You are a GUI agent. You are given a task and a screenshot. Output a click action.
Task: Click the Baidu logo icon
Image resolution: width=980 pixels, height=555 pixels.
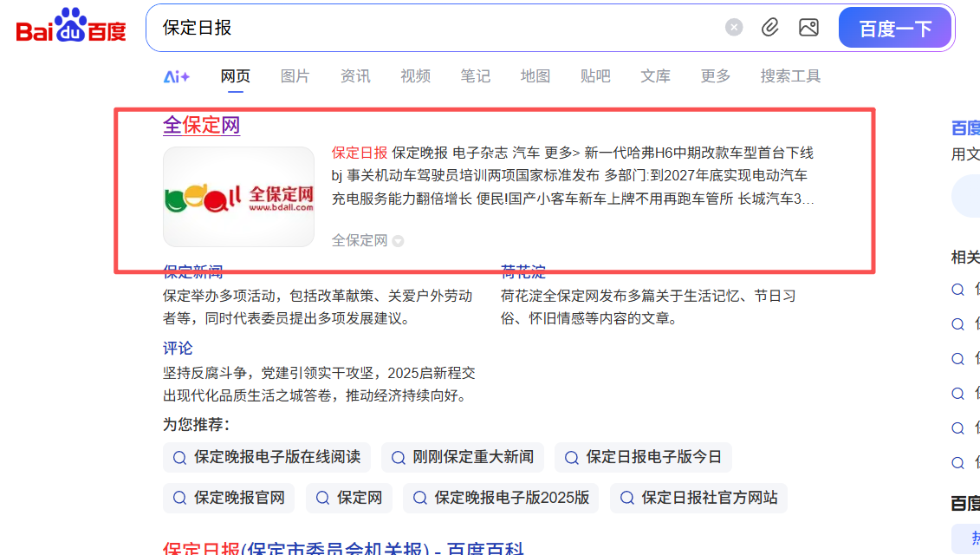pyautogui.click(x=68, y=26)
